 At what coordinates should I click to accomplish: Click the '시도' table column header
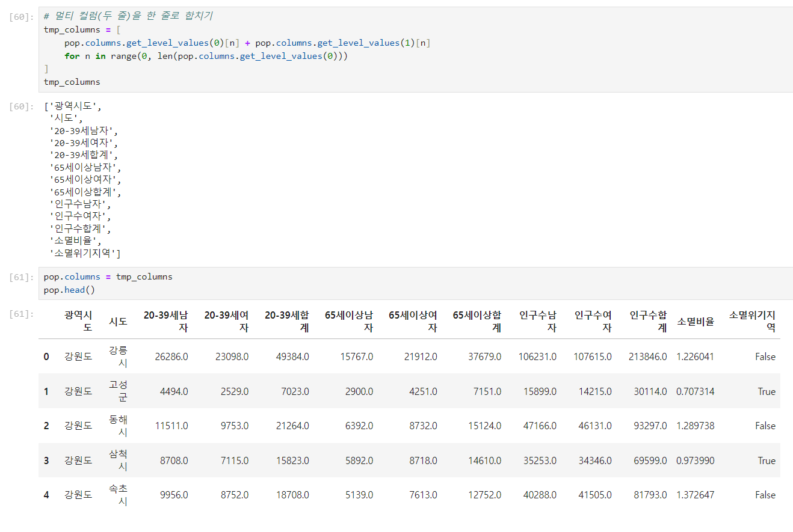pyautogui.click(x=118, y=322)
